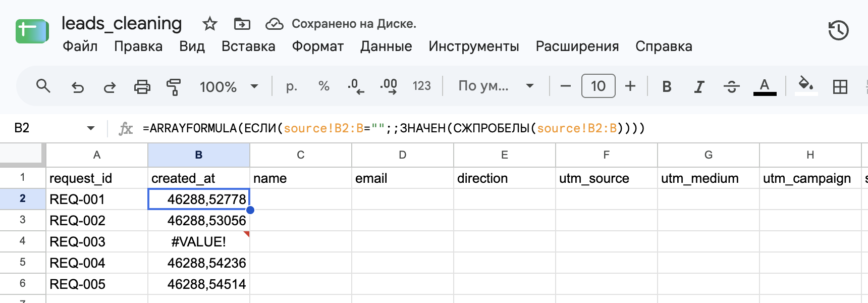Open the Файл menu
868x303 pixels.
pyautogui.click(x=80, y=46)
